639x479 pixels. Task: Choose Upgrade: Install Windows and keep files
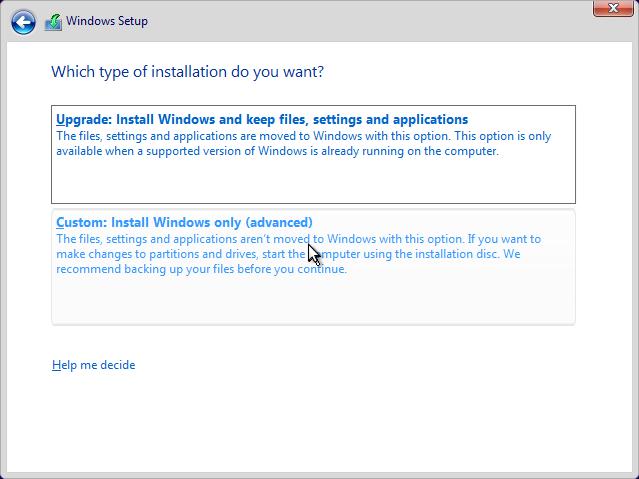click(313, 154)
